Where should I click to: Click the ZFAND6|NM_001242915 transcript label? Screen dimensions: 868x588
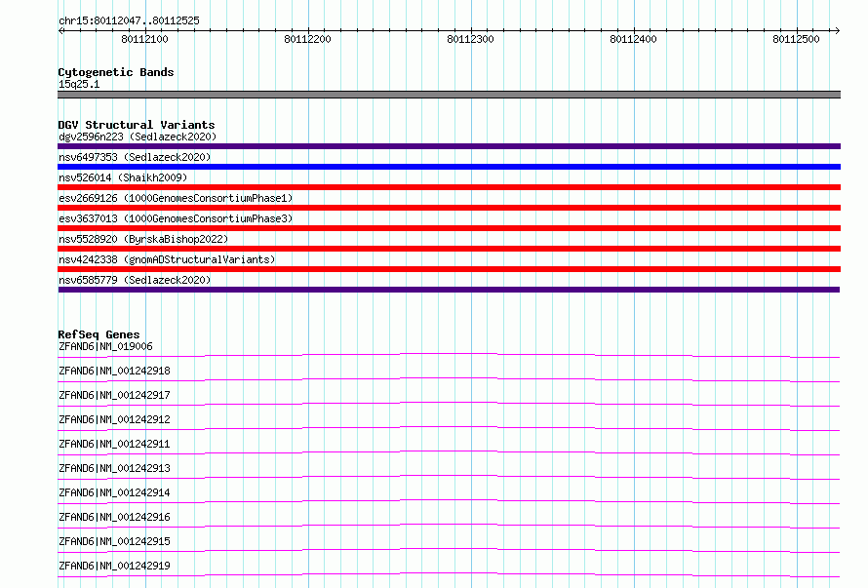click(114, 541)
